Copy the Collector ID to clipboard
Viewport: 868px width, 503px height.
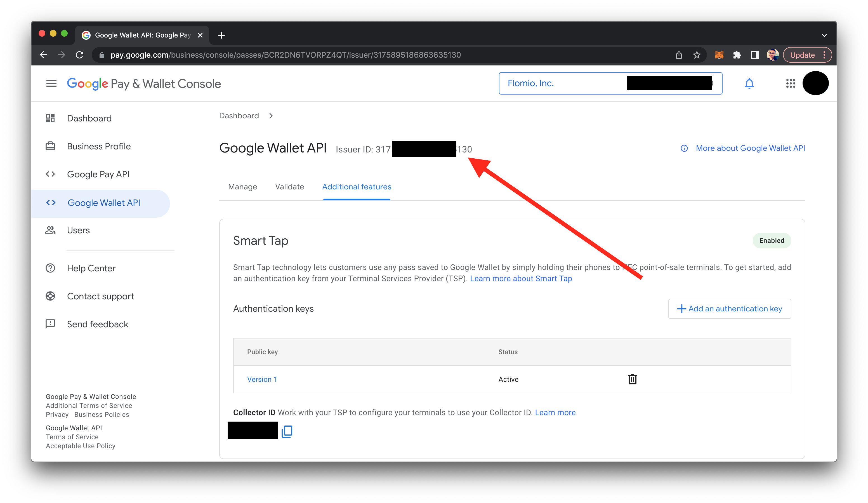[x=287, y=431]
